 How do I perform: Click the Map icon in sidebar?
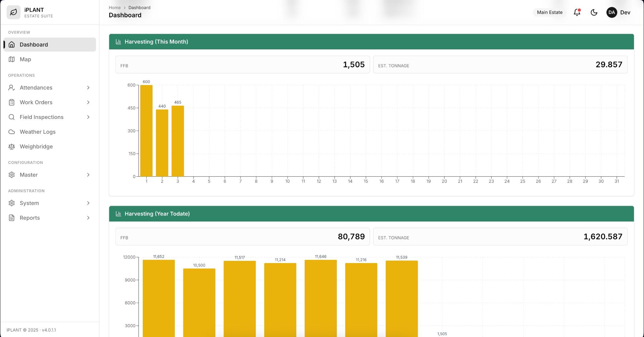(12, 59)
